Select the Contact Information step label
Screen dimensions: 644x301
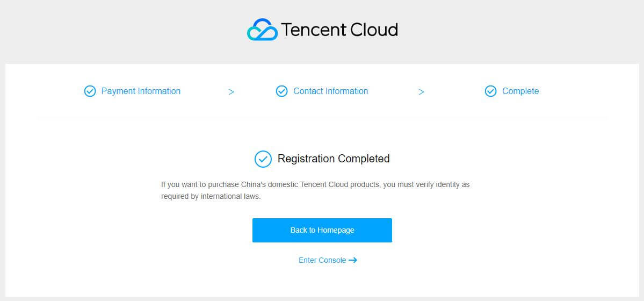tap(331, 91)
